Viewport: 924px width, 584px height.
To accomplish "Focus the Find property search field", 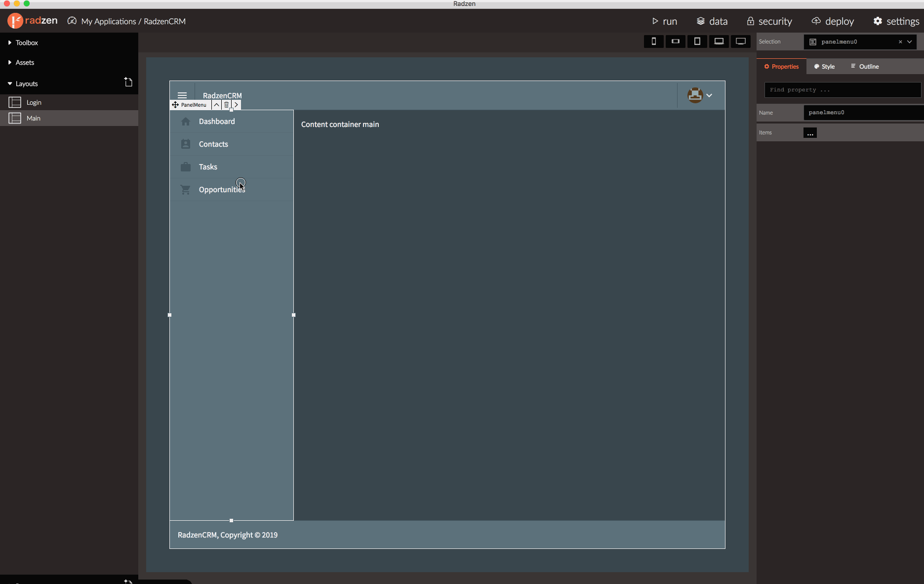I will [843, 90].
